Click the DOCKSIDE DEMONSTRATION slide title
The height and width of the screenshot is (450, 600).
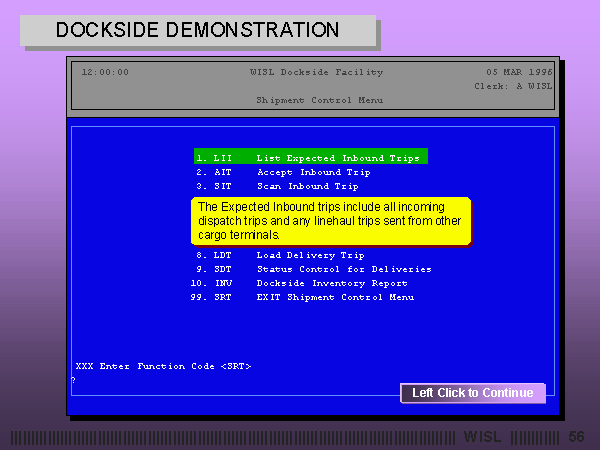(197, 30)
